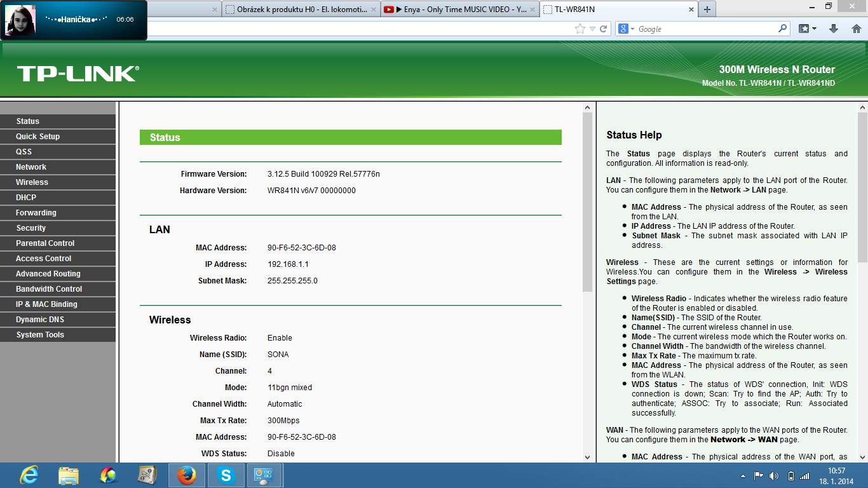This screenshot has width=868, height=488.
Task: Open the DHCP menu item
Action: point(58,198)
